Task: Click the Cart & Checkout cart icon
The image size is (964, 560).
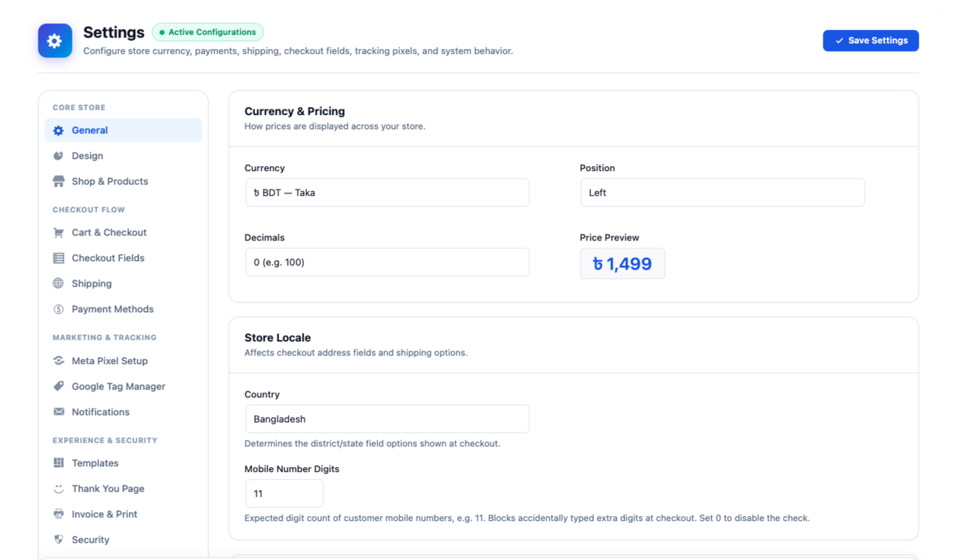Action: tap(58, 232)
